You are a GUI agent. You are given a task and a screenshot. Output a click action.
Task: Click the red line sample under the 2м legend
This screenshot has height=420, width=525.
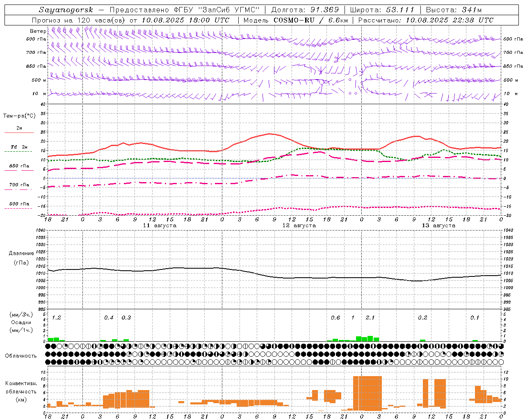tap(19, 132)
